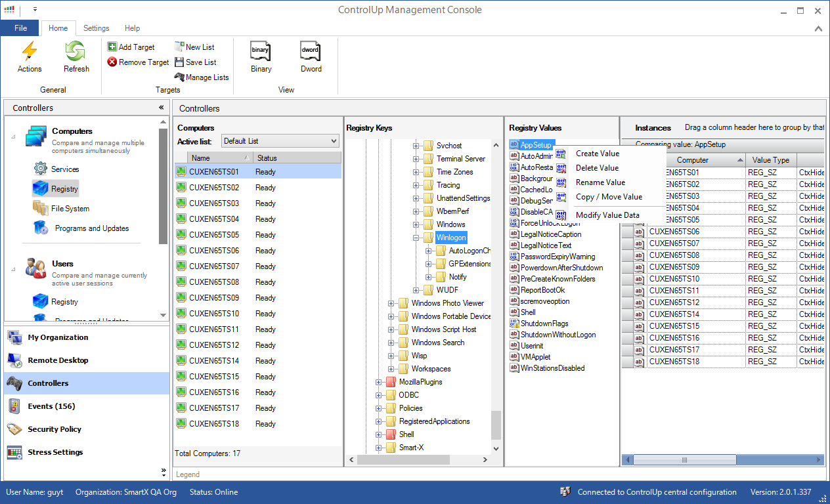Add a target with the green plus
830x504 pixels.
click(131, 47)
